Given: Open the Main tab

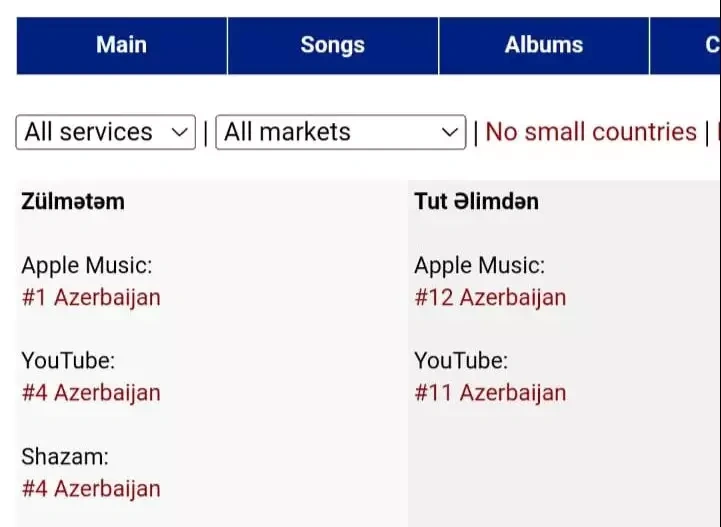Looking at the screenshot, I should tap(121, 45).
